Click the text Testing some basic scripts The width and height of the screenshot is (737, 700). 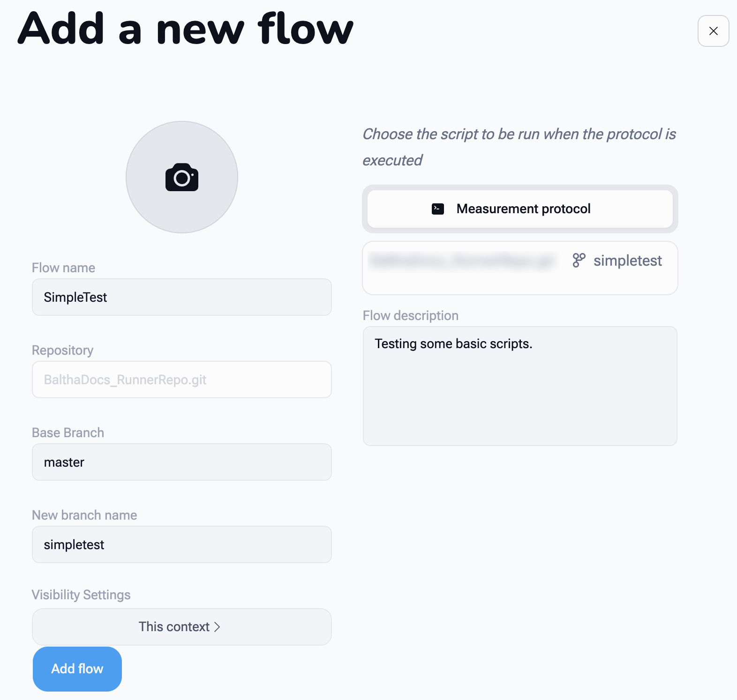point(454,343)
